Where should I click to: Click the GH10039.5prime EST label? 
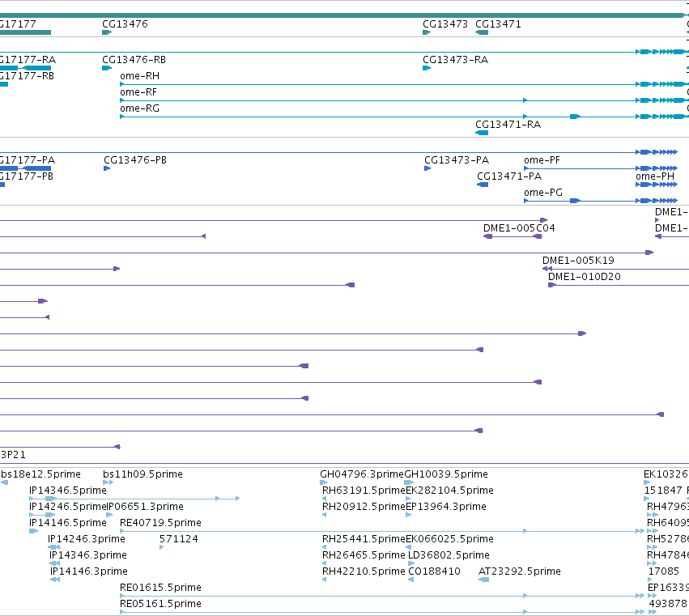(446, 474)
